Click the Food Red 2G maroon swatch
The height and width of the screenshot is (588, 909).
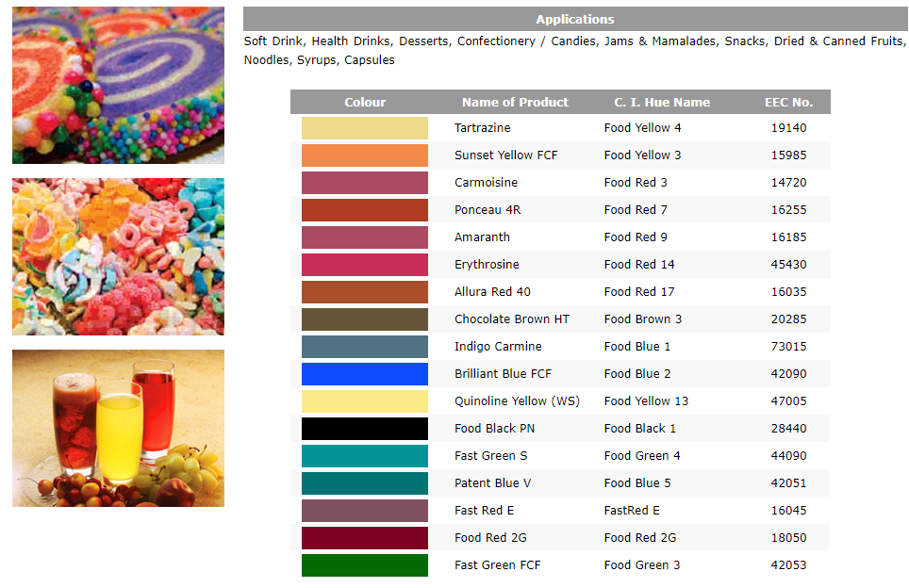pos(365,538)
